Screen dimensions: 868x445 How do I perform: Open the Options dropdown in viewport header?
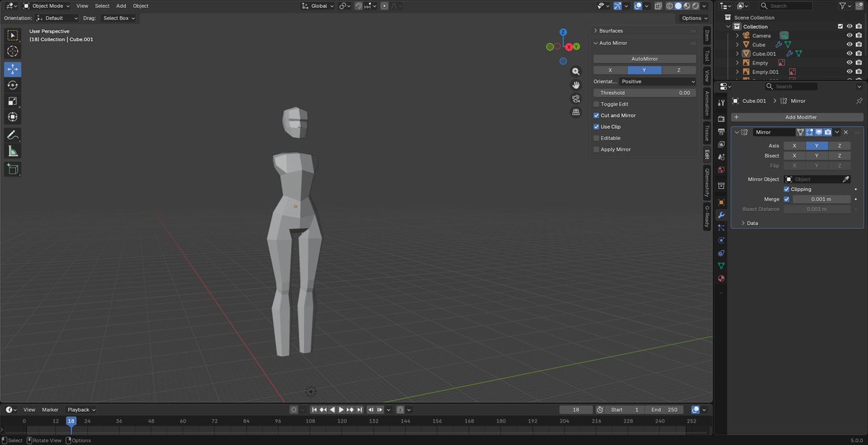pos(694,18)
